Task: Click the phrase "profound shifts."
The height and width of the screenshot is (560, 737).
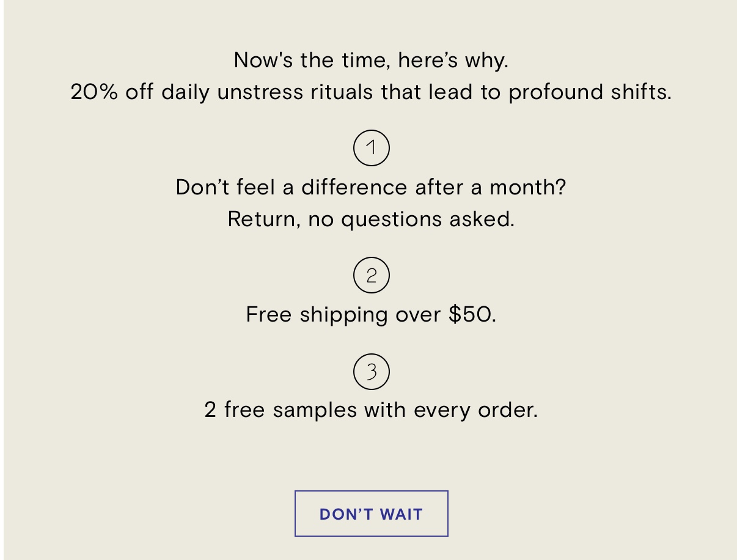Action: pyautogui.click(x=590, y=92)
